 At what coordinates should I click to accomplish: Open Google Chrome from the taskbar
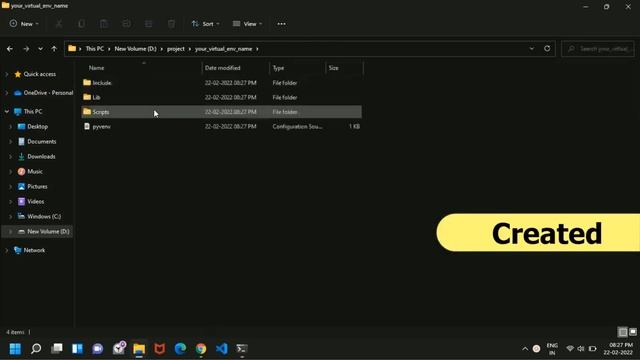201,349
